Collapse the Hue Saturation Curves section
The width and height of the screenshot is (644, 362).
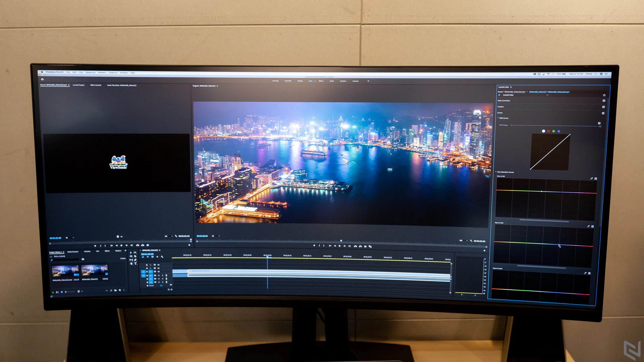(496, 172)
